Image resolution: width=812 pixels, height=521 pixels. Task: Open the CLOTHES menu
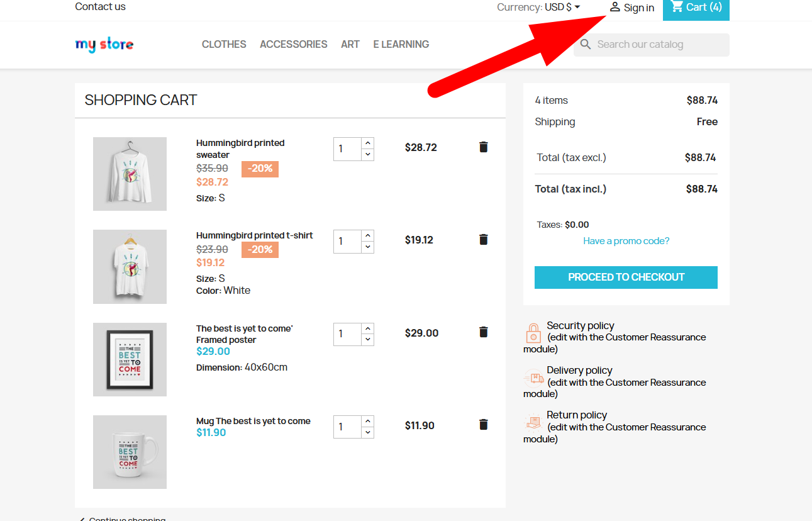pyautogui.click(x=224, y=44)
